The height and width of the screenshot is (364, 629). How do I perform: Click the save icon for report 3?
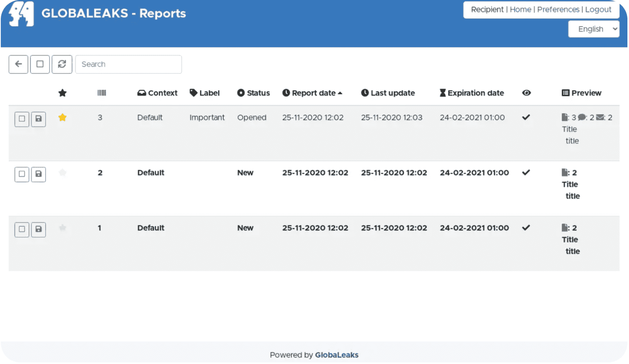click(38, 119)
